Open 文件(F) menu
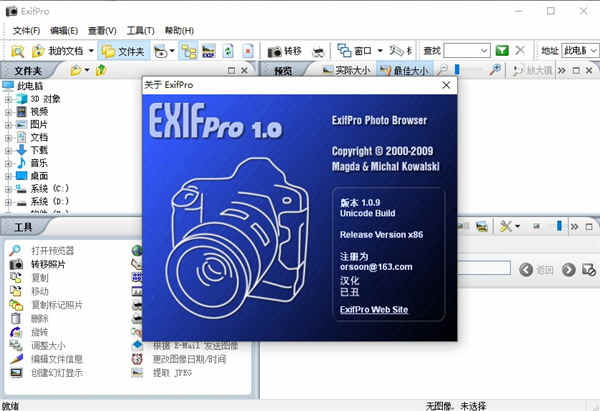 (26, 30)
